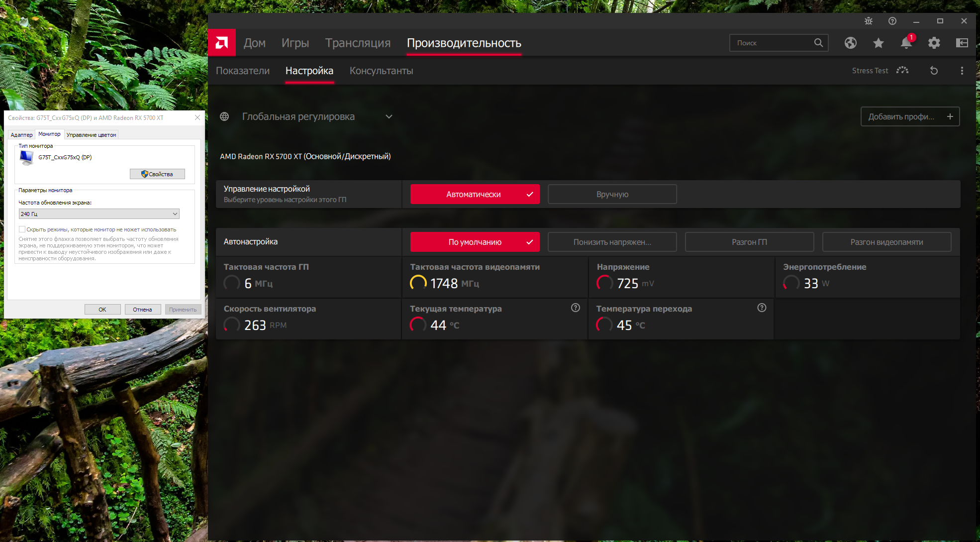Click the Поиск search field
Image resolution: width=980 pixels, height=542 pixels.
[x=772, y=43]
